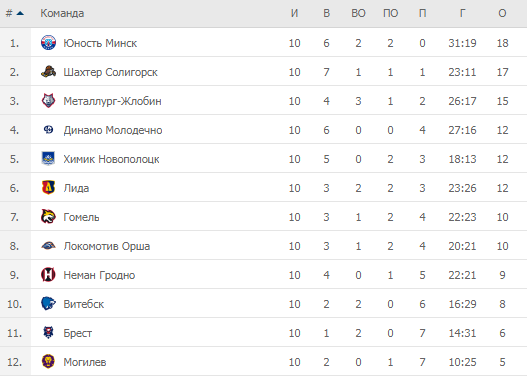Select the Химик Новополоцк crest icon
Screen dimensions: 527x381
(48, 159)
